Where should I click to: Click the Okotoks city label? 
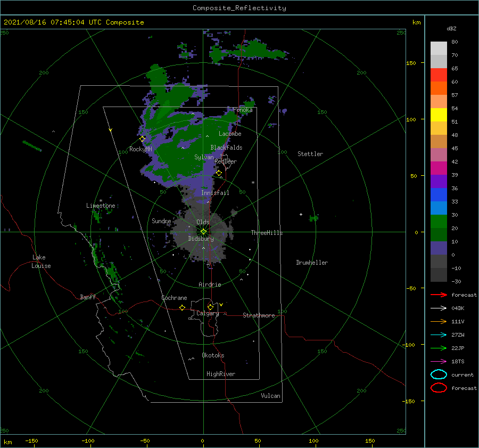213,355
